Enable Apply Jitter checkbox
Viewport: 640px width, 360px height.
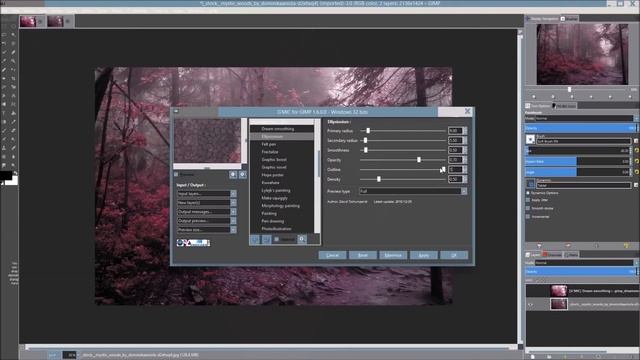tap(528, 200)
